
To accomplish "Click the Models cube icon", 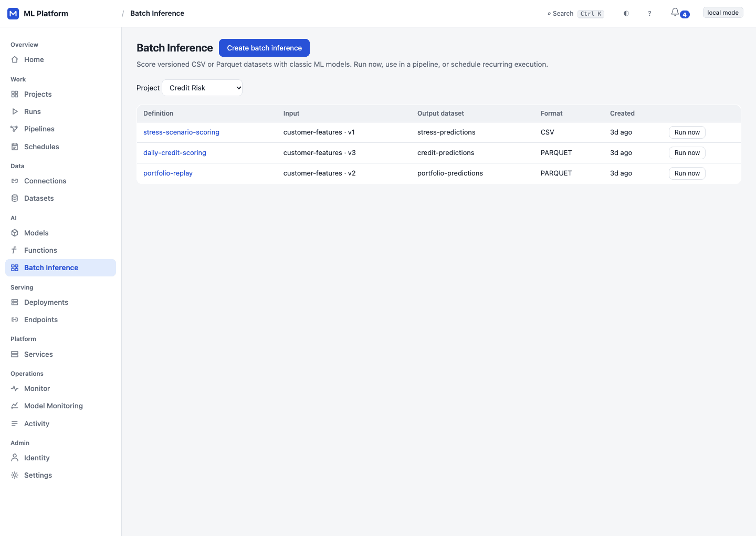I will 15,233.
